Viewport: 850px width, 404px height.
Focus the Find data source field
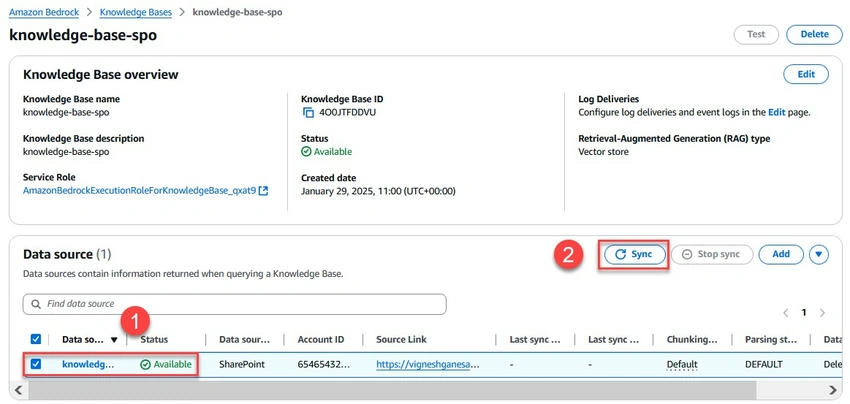coord(234,304)
